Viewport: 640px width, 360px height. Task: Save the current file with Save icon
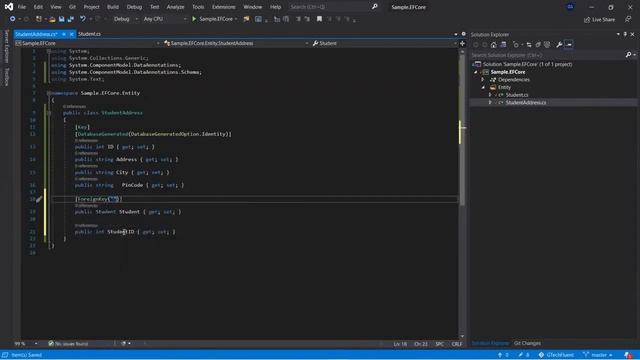tap(62, 19)
